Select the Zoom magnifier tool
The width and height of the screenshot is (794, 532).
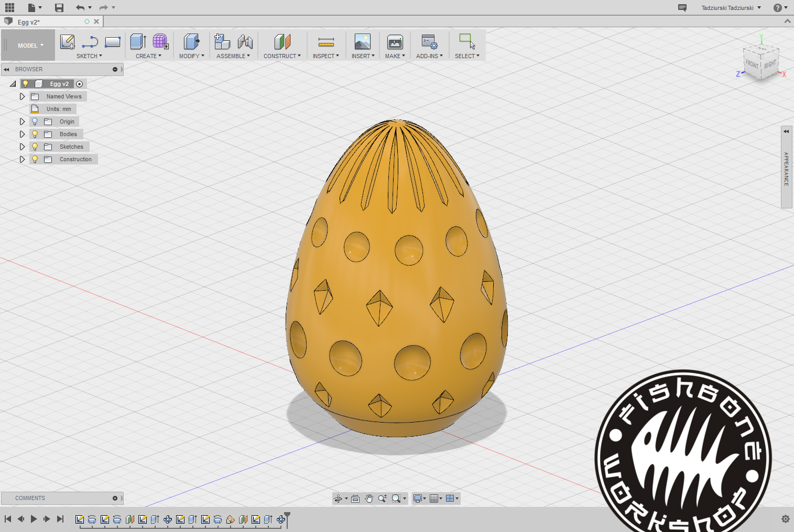click(x=383, y=498)
